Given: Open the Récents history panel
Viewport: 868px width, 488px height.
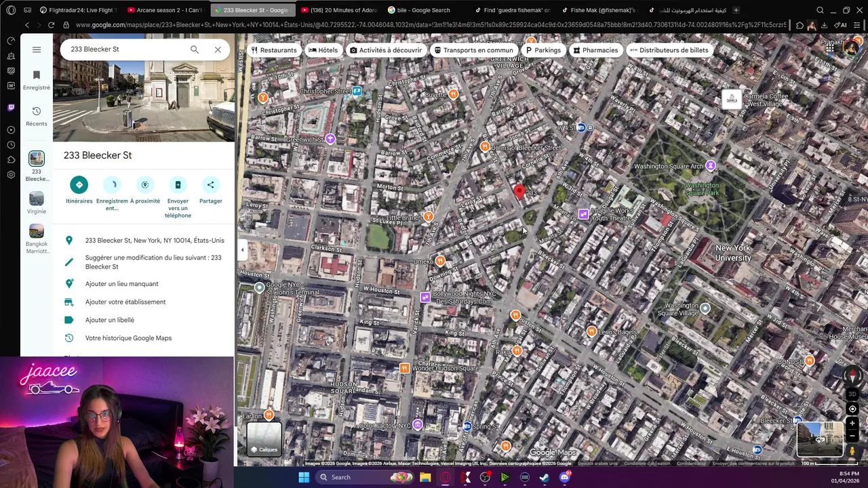Looking at the screenshot, I should (x=37, y=116).
